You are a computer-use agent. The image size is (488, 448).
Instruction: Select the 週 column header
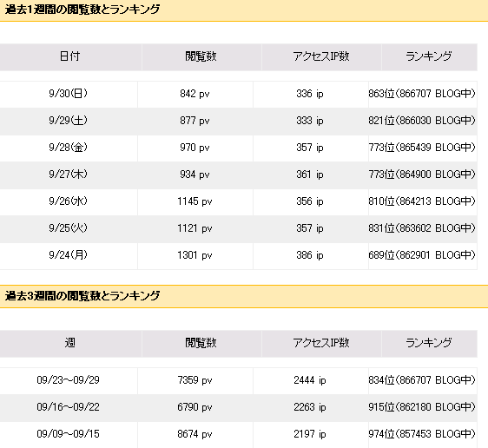tap(69, 343)
